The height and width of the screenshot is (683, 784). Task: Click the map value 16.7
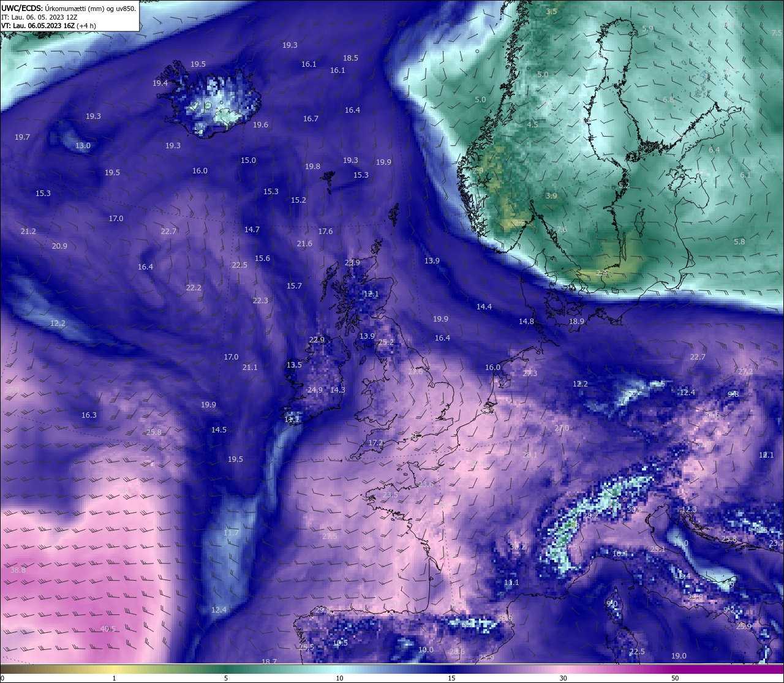click(x=311, y=119)
